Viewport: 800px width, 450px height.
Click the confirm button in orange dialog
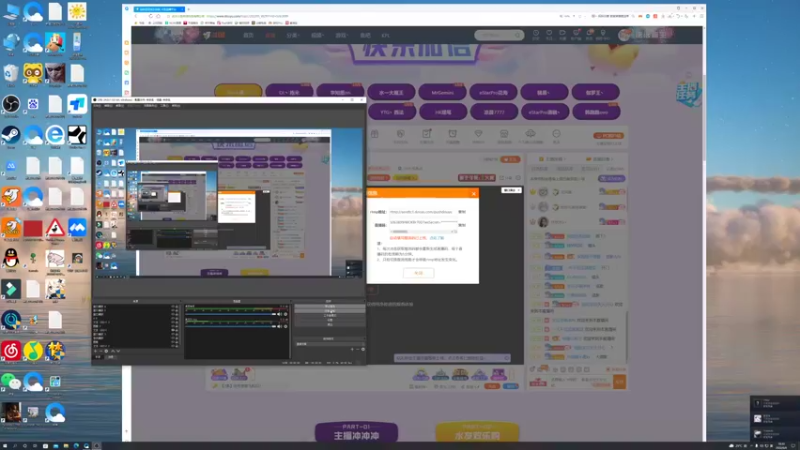[418, 273]
